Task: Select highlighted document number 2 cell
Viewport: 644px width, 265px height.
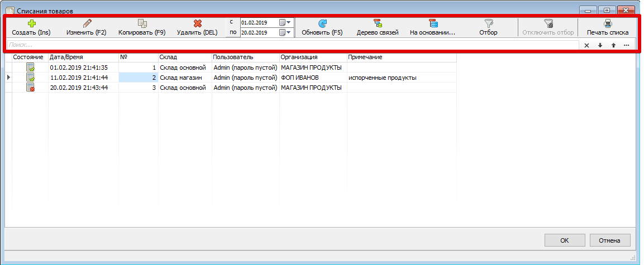Action: point(139,77)
